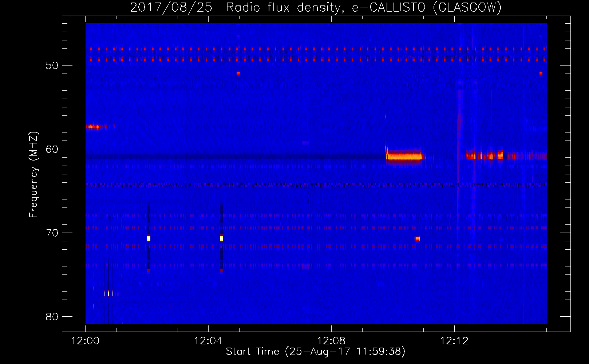Click the 70 frequency tick label
589x364 pixels.
52,233
